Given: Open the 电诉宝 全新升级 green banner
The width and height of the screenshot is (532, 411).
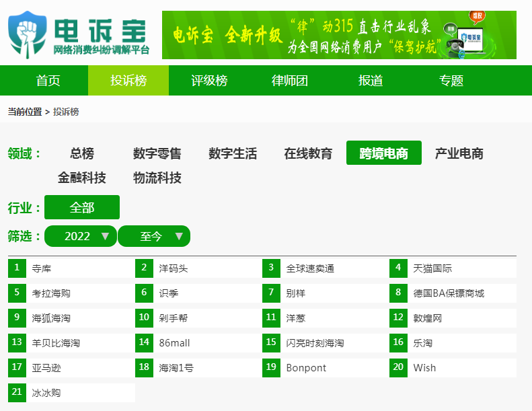Looking at the screenshot, I should click(x=339, y=35).
